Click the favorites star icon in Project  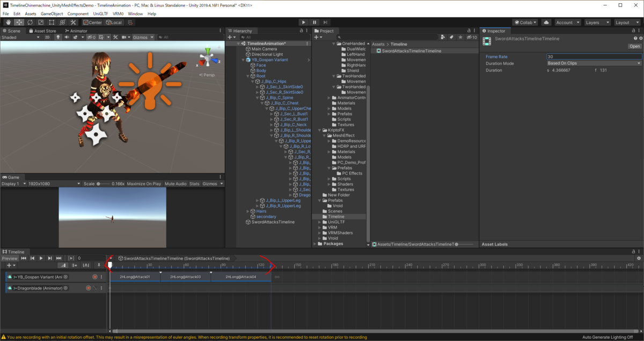tap(460, 37)
